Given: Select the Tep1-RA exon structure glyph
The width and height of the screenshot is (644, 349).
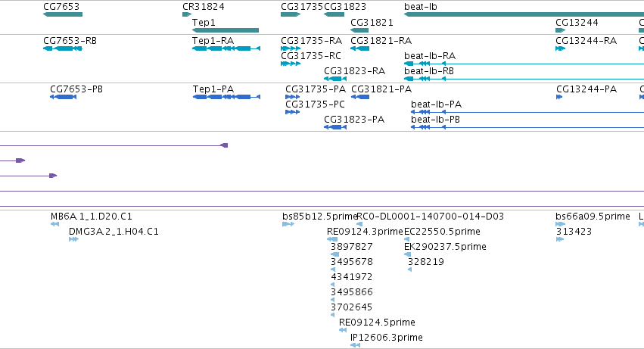Looking at the screenshot, I should coord(226,48).
